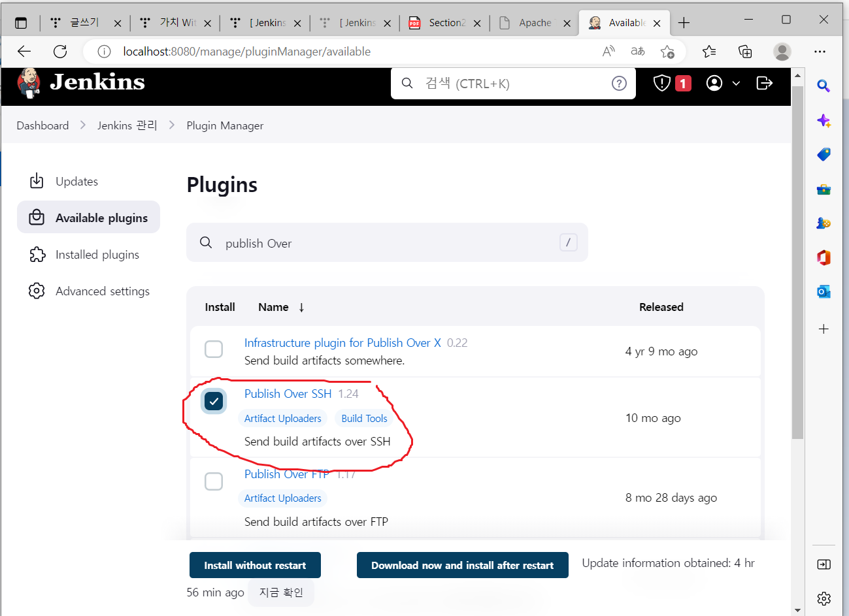This screenshot has height=616, width=849.
Task: Open the security warnings shield icon
Action: [x=662, y=83]
